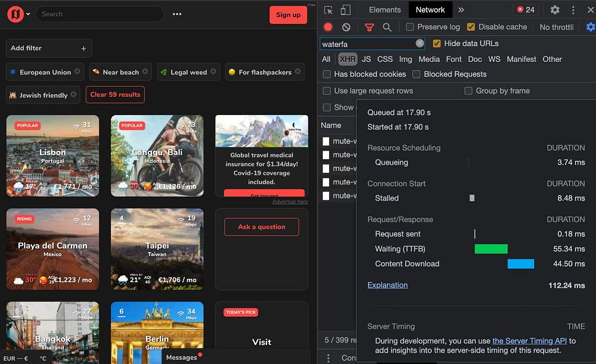596x364 pixels.
Task: Select the CSS request type filter
Action: (x=384, y=59)
